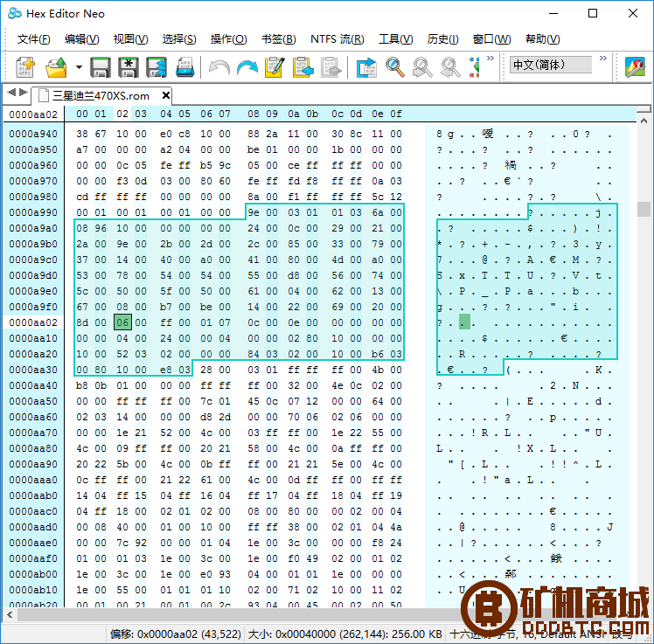
Task: Click the Find magnifier icon
Action: [x=394, y=67]
